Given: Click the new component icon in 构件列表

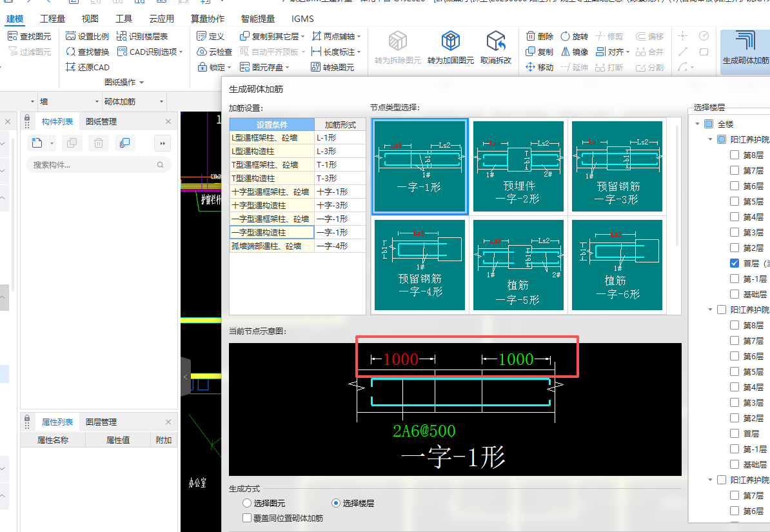Looking at the screenshot, I should pyautogui.click(x=37, y=143).
